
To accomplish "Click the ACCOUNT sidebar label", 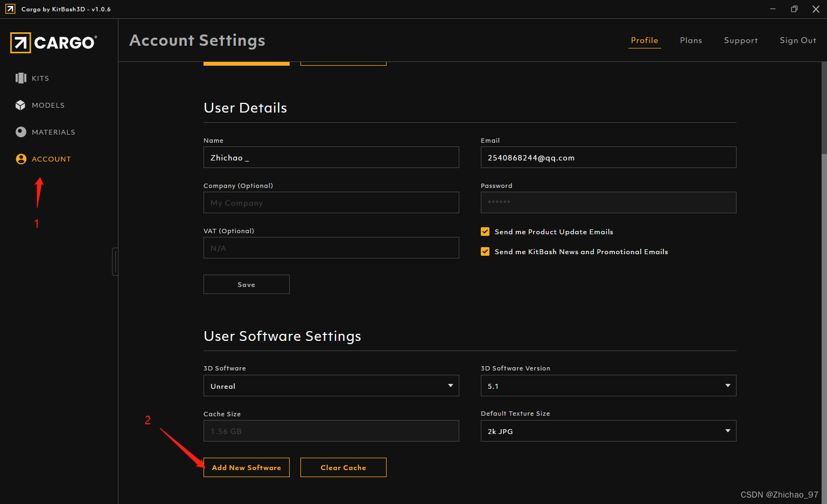I will pos(51,159).
